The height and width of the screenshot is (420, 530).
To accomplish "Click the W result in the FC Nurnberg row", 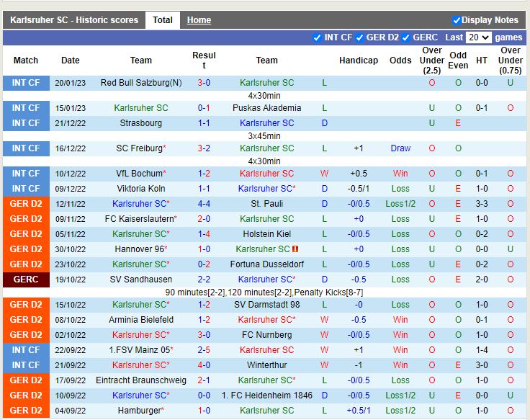I will [x=325, y=335].
